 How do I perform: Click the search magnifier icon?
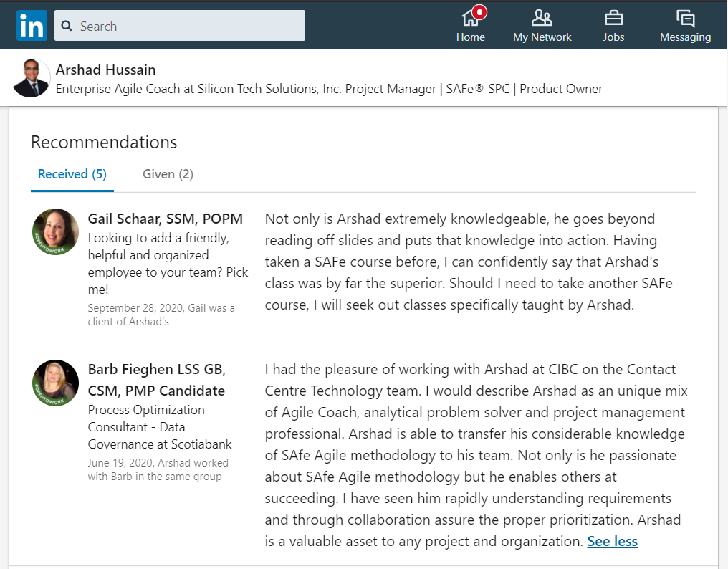coord(67,26)
